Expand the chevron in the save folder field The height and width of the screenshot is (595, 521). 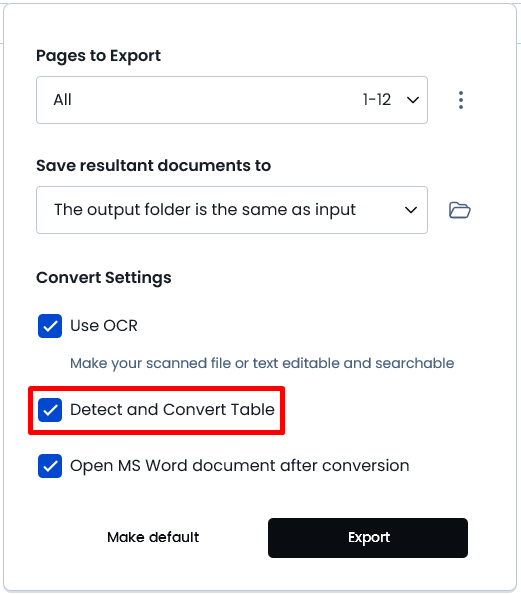pos(411,210)
